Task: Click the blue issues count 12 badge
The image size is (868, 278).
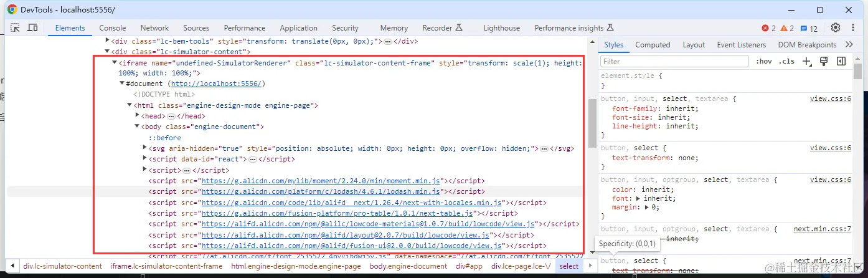Action: tap(809, 28)
